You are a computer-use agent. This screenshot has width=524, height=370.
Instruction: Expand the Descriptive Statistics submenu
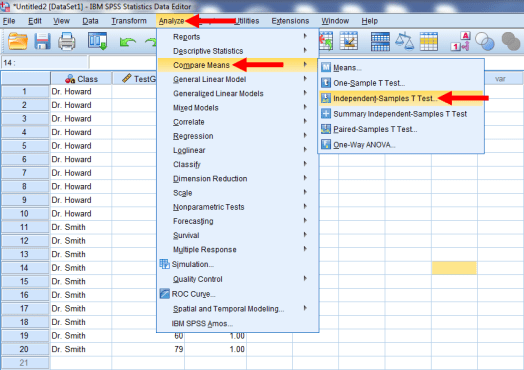237,51
